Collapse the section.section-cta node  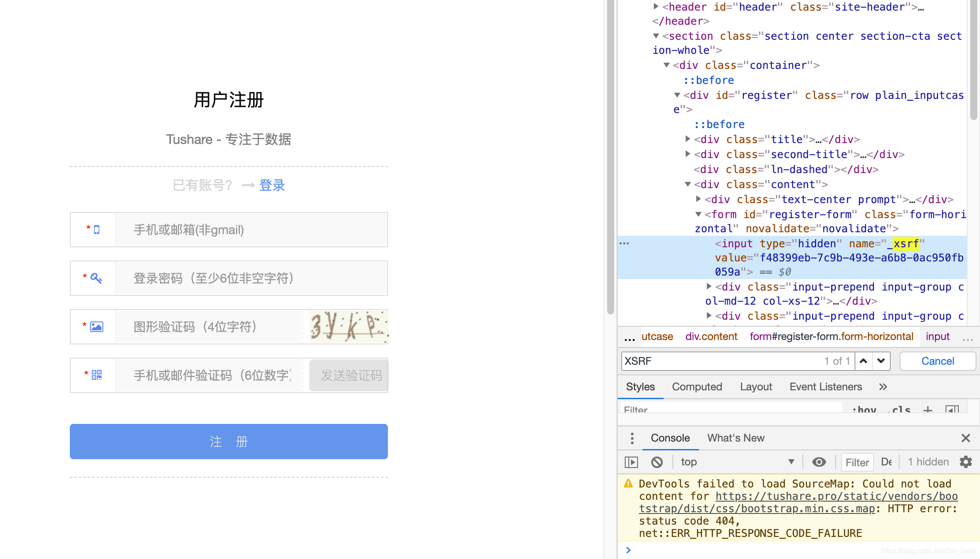(x=656, y=36)
